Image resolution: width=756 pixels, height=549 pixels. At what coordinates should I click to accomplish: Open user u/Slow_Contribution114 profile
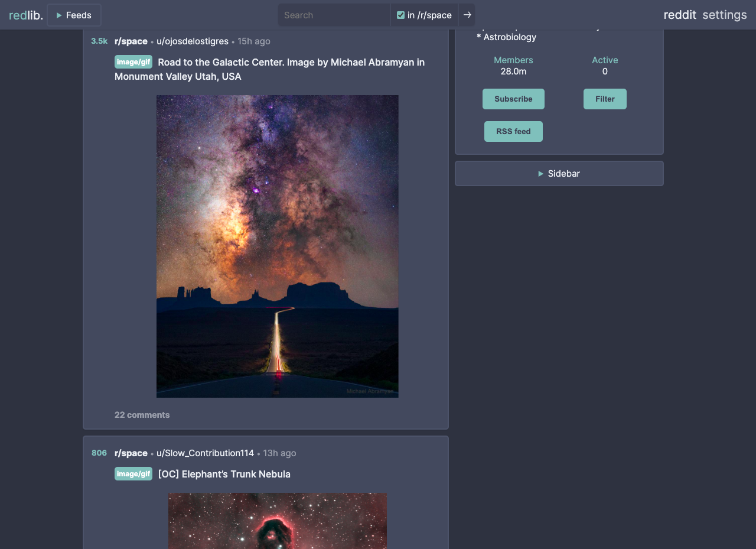click(x=205, y=453)
